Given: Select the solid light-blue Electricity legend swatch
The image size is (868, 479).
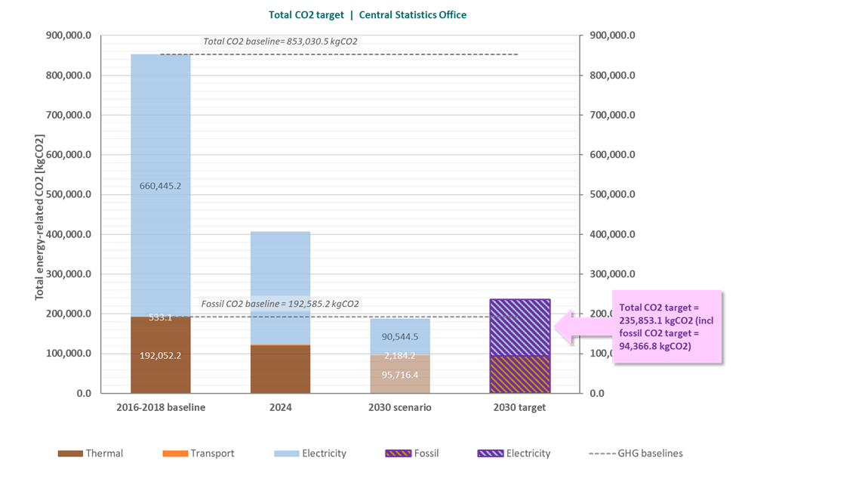Looking at the screenshot, I should click(285, 453).
